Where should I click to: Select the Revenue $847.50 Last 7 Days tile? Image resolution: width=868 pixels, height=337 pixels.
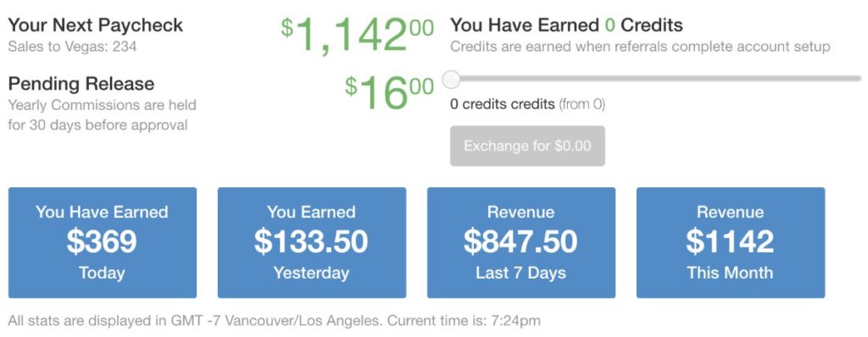(x=521, y=242)
